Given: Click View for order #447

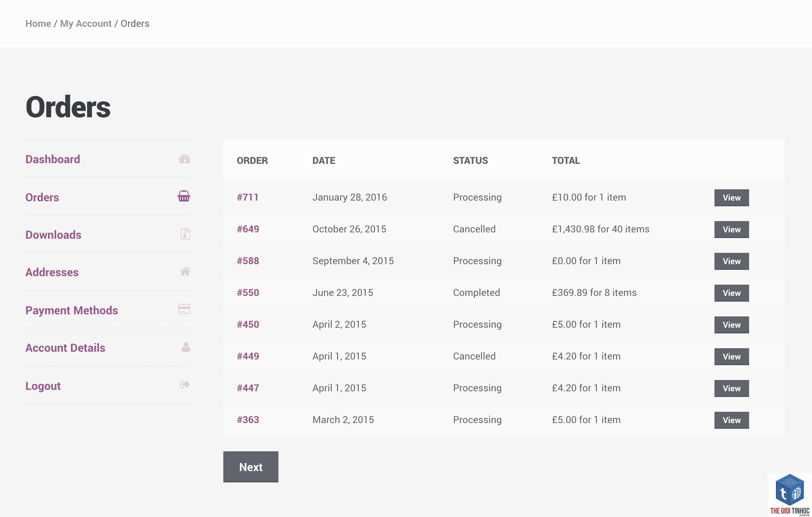Looking at the screenshot, I should [732, 388].
